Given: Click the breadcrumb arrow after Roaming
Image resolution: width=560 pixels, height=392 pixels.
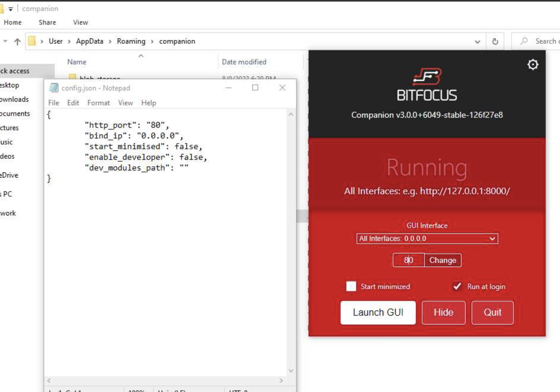Looking at the screenshot, I should coord(152,41).
